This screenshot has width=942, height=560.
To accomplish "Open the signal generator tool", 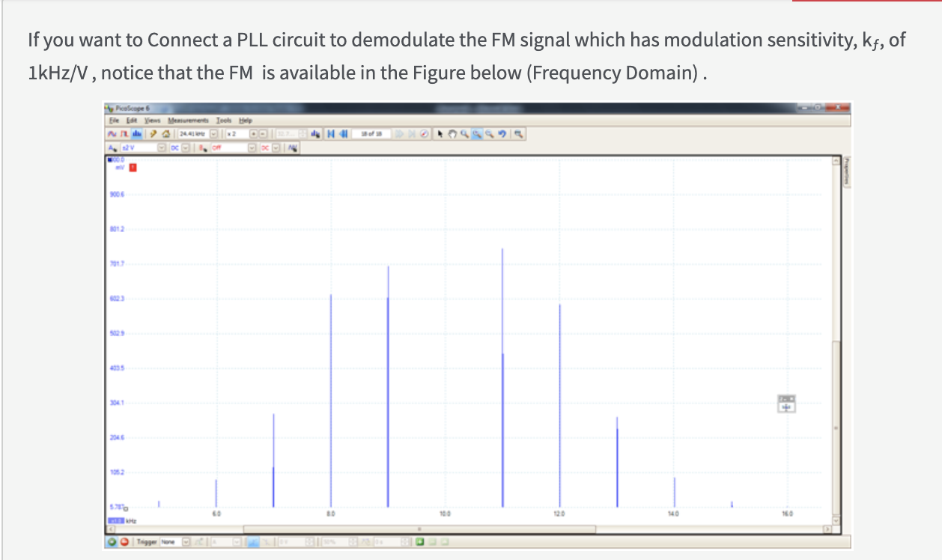I will [153, 134].
